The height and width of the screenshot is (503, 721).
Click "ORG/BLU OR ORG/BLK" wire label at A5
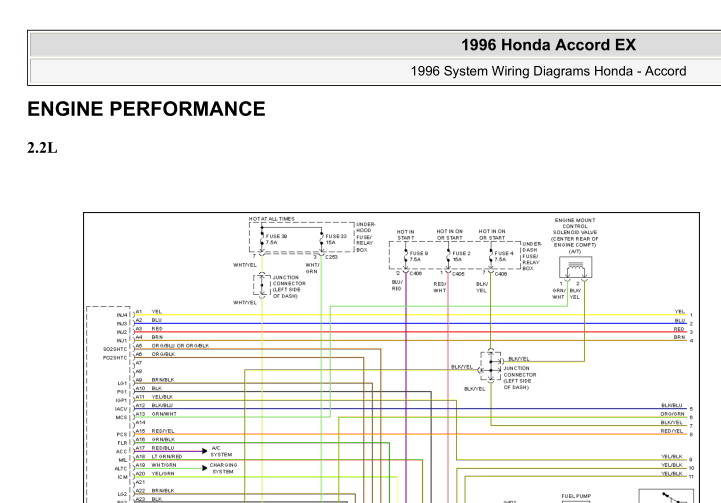tap(180, 346)
